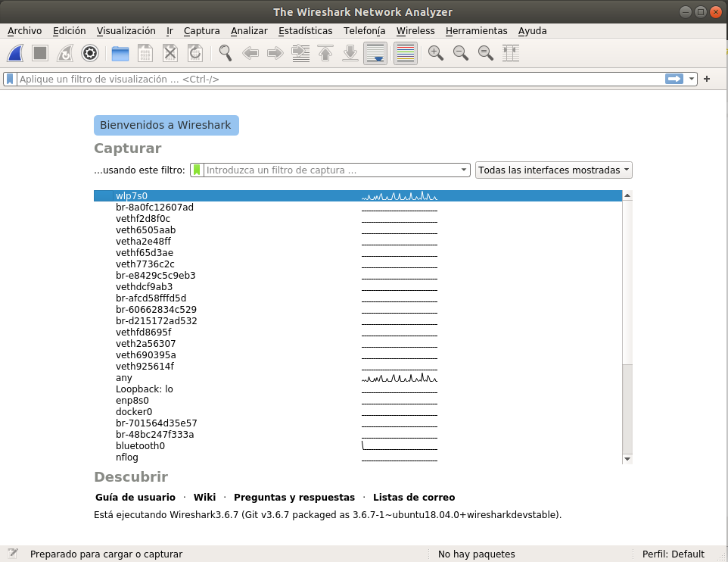Go to a specified packet
The image size is (728, 562).
click(x=300, y=53)
